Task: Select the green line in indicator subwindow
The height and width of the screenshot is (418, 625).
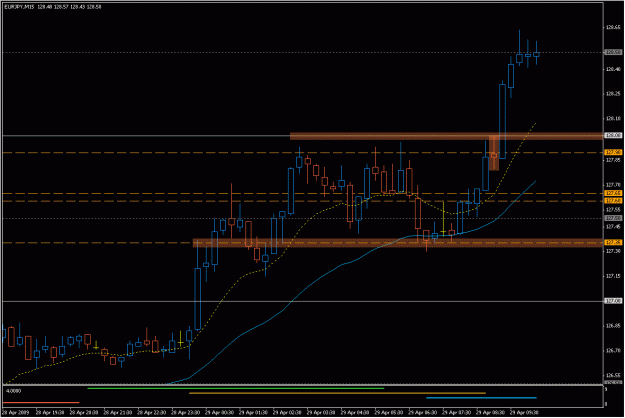Action: 235,388
